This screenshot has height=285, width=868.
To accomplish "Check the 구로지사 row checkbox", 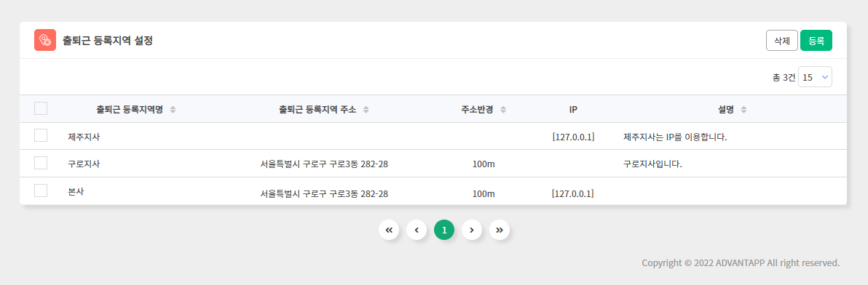I will pos(40,163).
